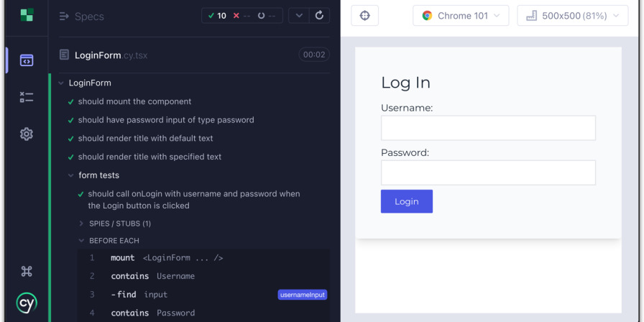Click the Log In heading
Image resolution: width=644 pixels, height=322 pixels.
pyautogui.click(x=406, y=83)
